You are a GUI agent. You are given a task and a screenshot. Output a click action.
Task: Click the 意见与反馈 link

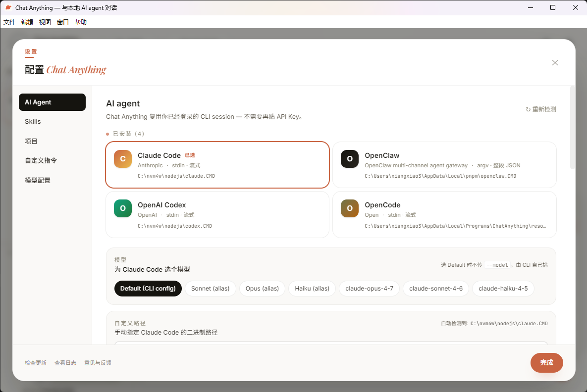point(98,363)
